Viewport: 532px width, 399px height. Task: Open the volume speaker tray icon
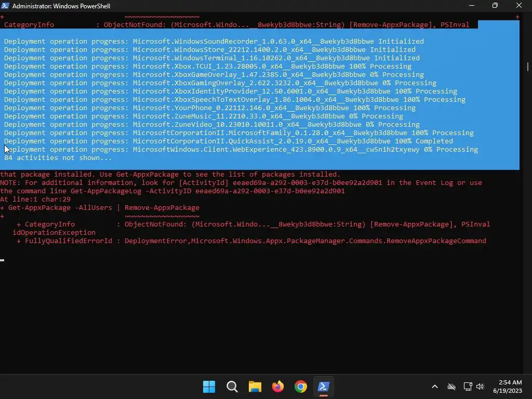pyautogui.click(x=480, y=387)
